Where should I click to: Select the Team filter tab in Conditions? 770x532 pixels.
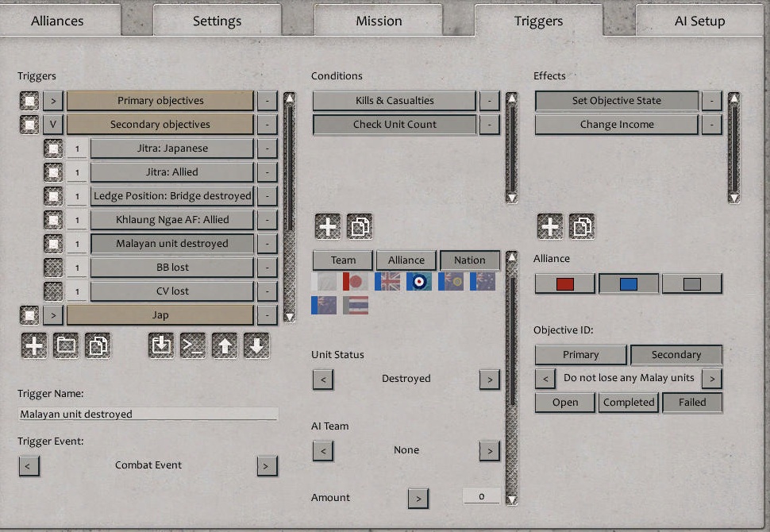coord(343,260)
